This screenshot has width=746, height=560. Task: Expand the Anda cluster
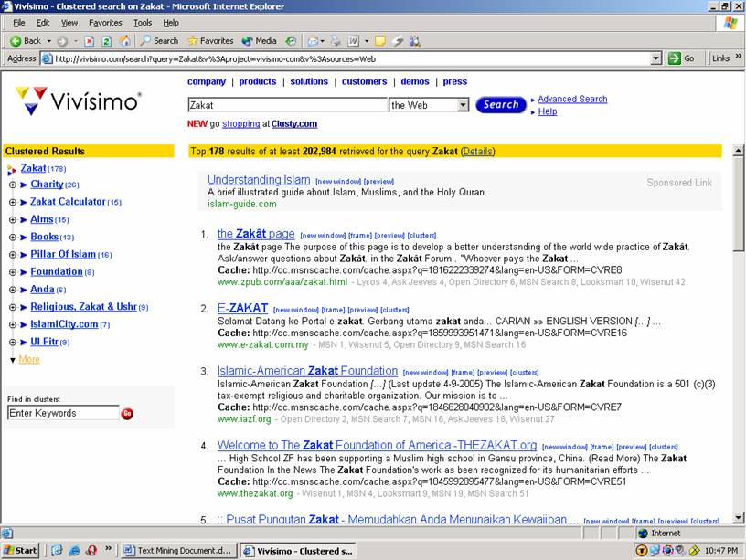point(13,290)
